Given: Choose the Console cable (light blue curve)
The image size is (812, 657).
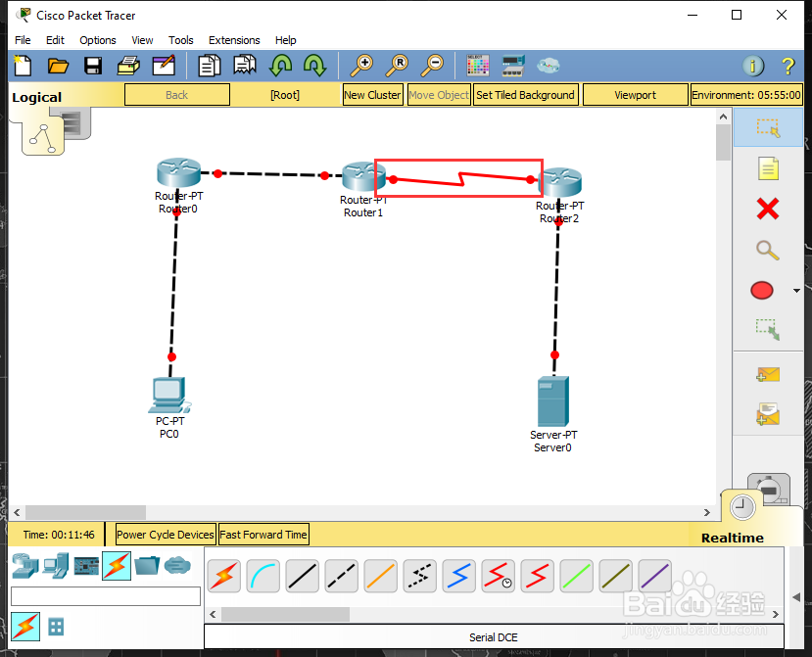Looking at the screenshot, I should 263,576.
